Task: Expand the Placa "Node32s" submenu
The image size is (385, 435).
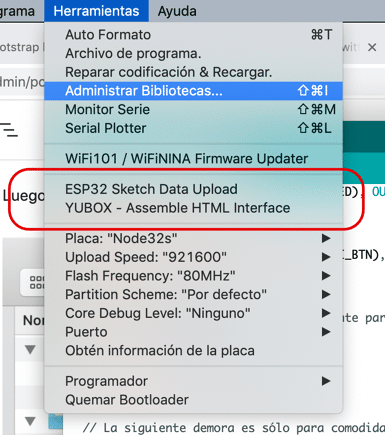Action: pyautogui.click(x=193, y=238)
